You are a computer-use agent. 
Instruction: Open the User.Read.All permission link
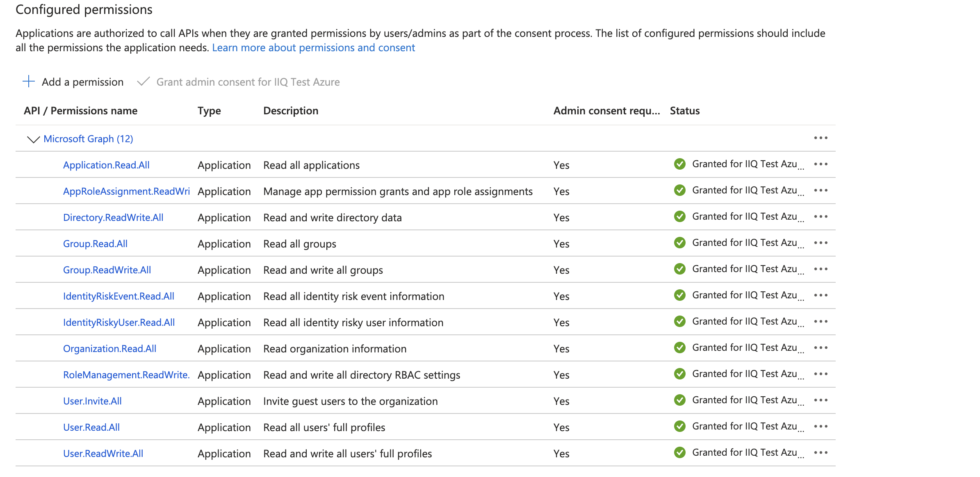[91, 427]
